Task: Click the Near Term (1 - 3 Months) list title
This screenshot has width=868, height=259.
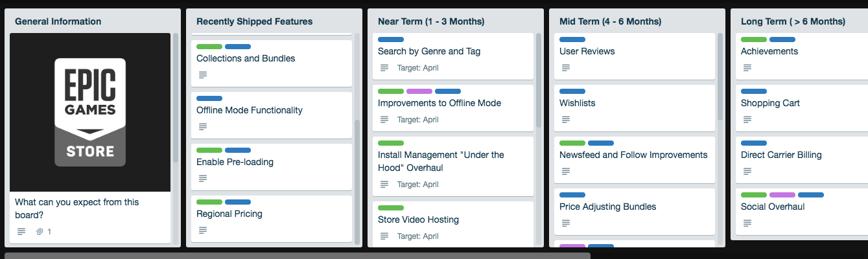Action: coord(431,21)
